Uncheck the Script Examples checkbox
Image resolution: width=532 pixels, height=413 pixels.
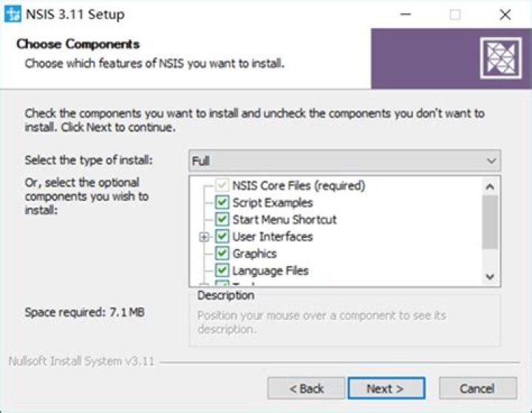(x=222, y=202)
